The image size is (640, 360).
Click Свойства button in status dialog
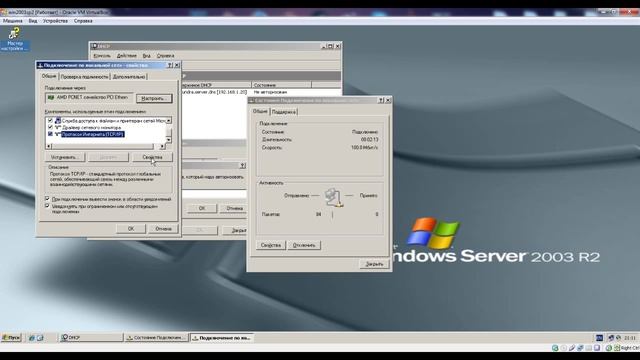(271, 245)
